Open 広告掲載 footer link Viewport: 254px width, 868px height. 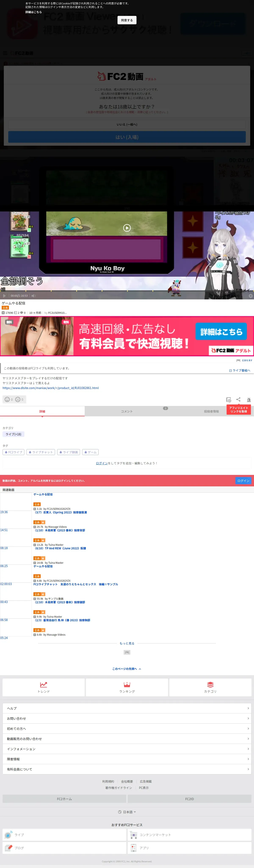[x=146, y=781]
